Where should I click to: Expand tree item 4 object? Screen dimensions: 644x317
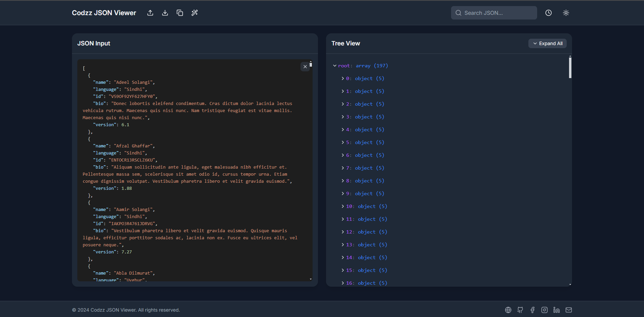(343, 130)
